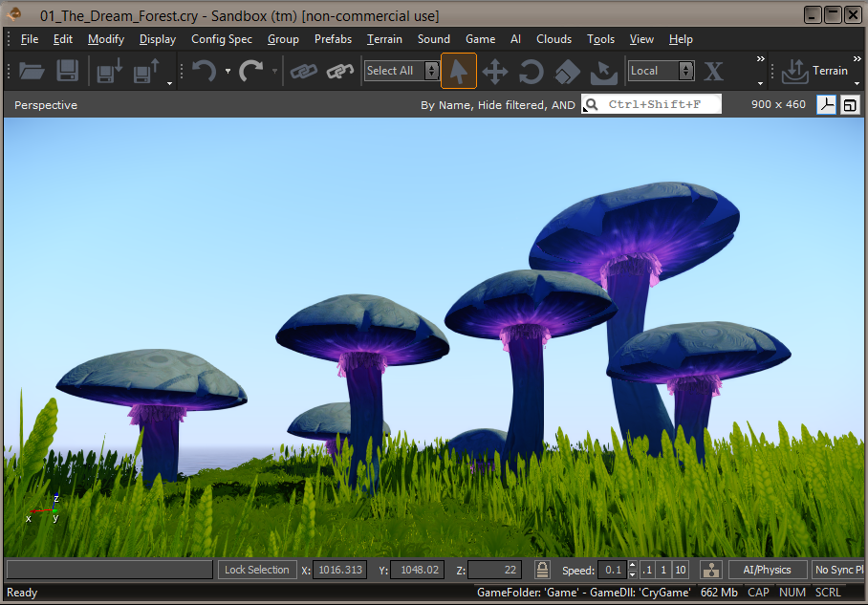Screen dimensions: 868x605
Task: Open the Local coordinate system dropdown
Action: pos(661,71)
